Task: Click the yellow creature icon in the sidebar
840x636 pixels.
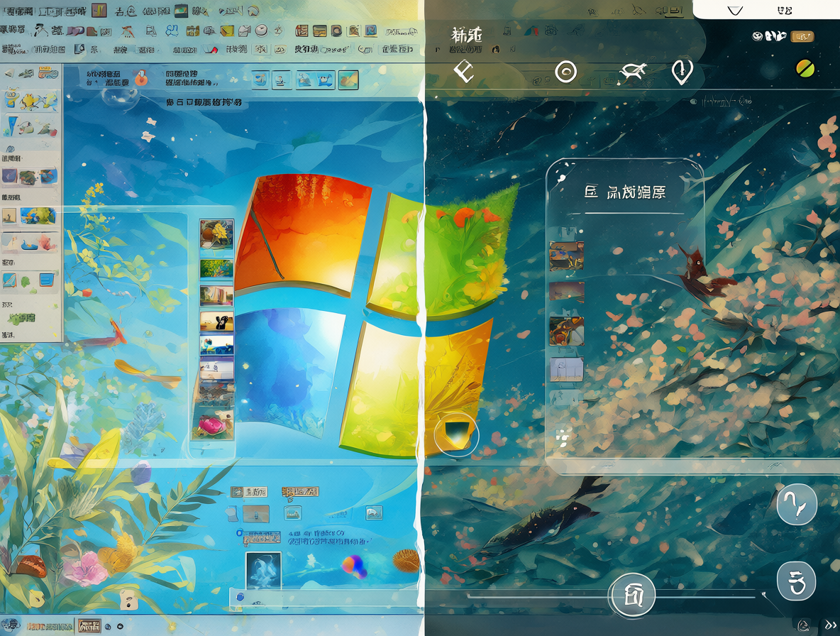Action: pos(28,101)
